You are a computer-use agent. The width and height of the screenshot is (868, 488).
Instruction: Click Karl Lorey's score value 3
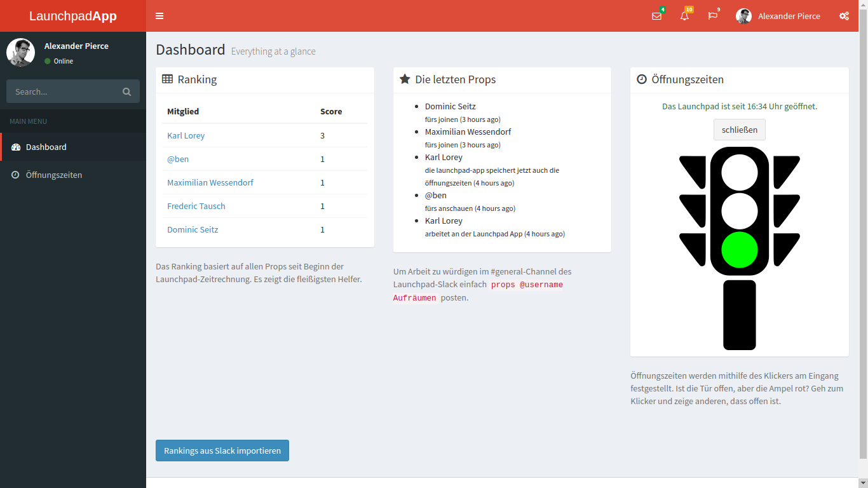coord(323,135)
